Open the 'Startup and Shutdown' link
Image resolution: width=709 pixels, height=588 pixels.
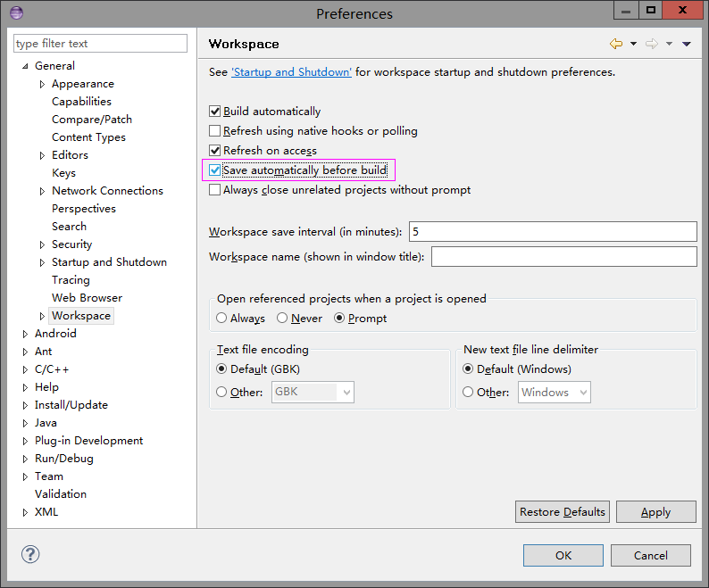point(291,72)
